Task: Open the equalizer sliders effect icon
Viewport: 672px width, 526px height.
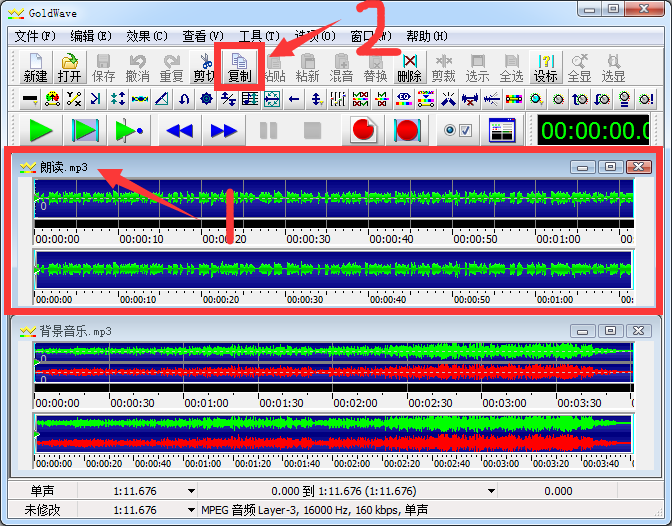Action: [x=338, y=99]
